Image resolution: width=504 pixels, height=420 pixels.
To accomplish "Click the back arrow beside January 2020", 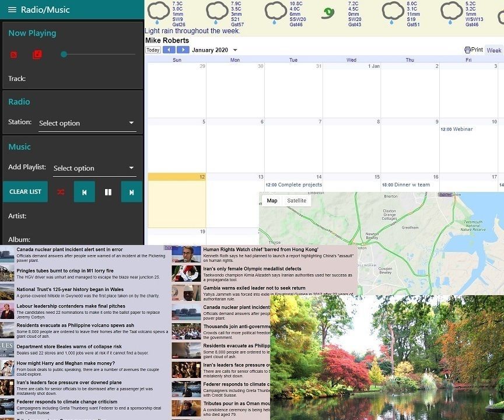I will click(169, 50).
